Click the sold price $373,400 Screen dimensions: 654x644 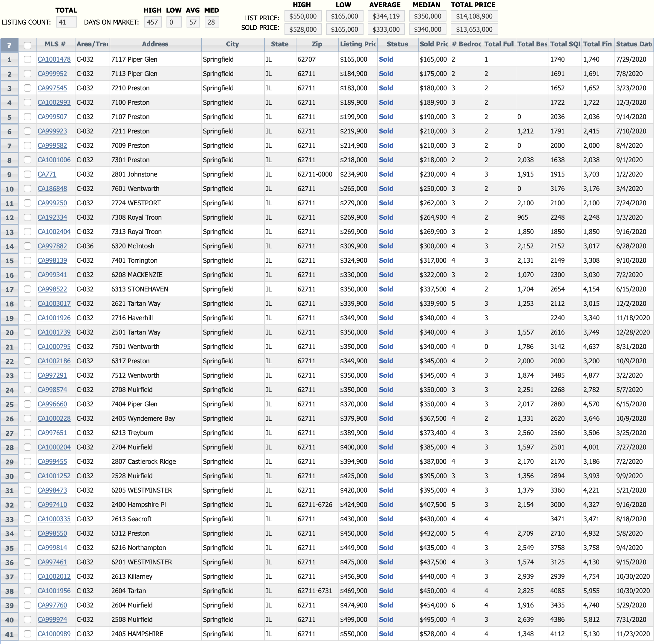tap(433, 433)
